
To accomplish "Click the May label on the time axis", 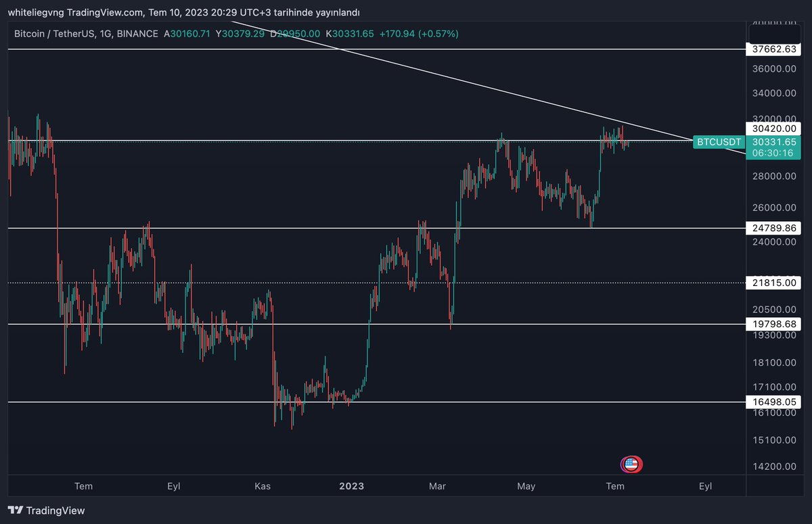I will click(x=526, y=485).
